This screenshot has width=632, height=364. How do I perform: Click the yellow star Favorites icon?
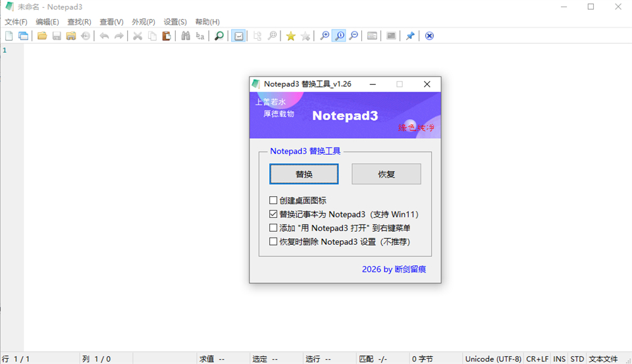[290, 36]
